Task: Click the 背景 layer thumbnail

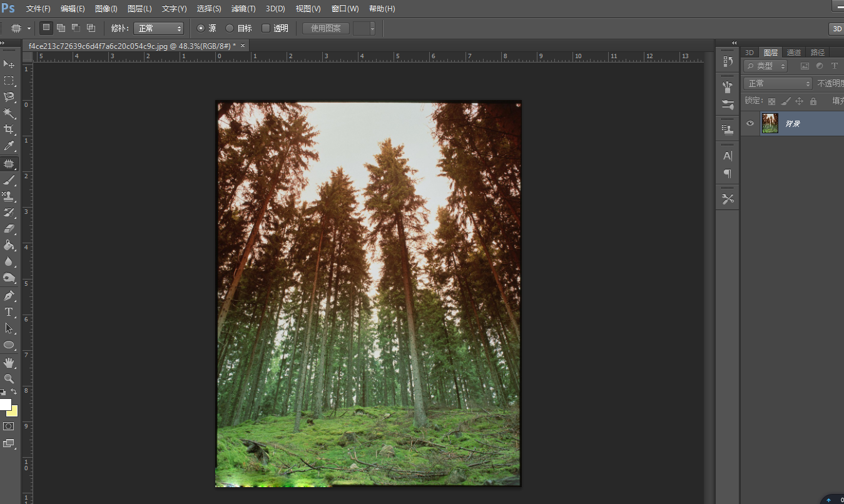Action: pos(770,123)
